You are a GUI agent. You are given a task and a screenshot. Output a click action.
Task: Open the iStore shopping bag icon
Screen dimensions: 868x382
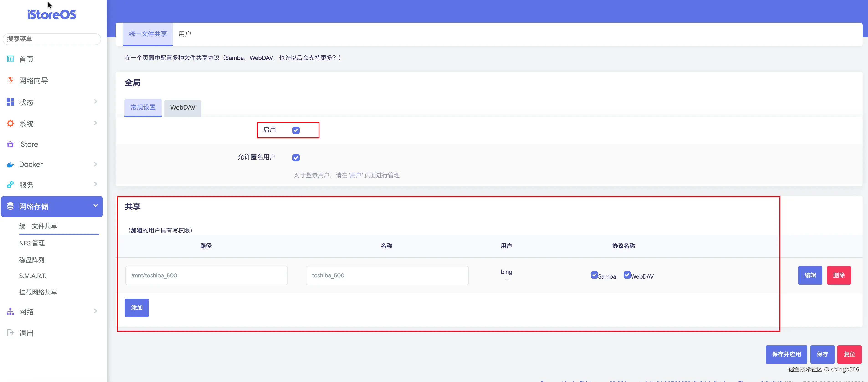pos(10,144)
